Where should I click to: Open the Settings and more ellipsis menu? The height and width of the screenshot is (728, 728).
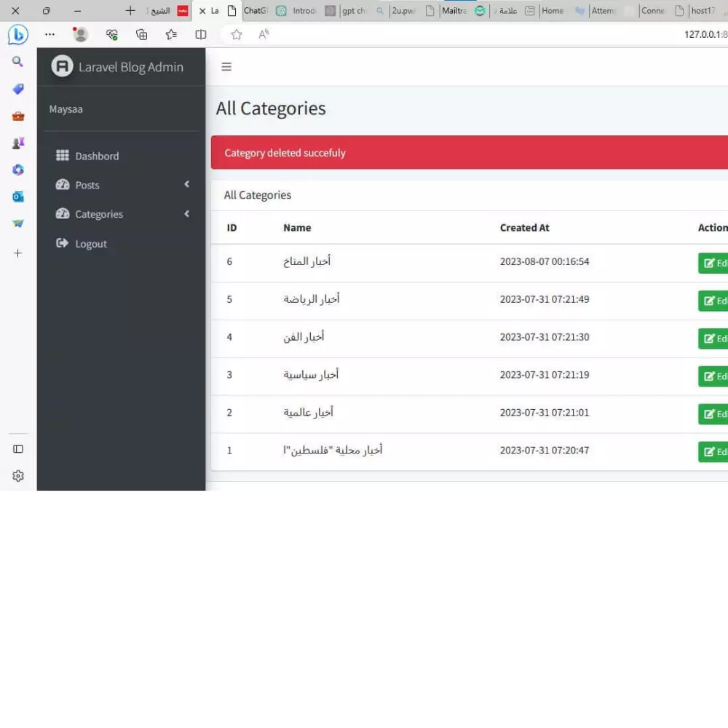pyautogui.click(x=50, y=34)
